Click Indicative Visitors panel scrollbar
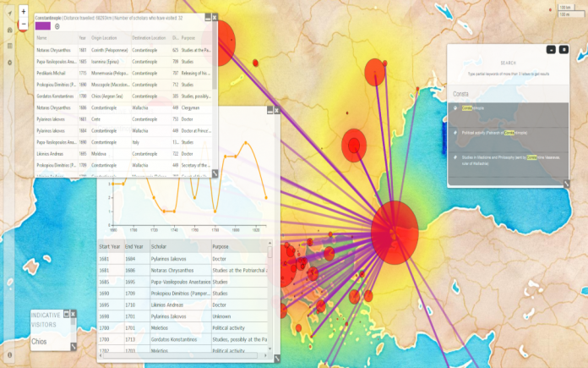The width and height of the screenshot is (588, 368). pos(73,323)
